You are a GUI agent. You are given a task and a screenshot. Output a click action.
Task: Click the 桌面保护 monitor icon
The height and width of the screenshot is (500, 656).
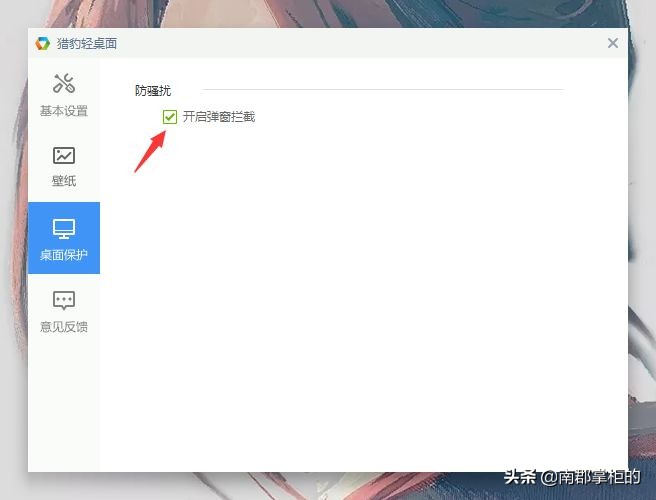pyautogui.click(x=64, y=228)
